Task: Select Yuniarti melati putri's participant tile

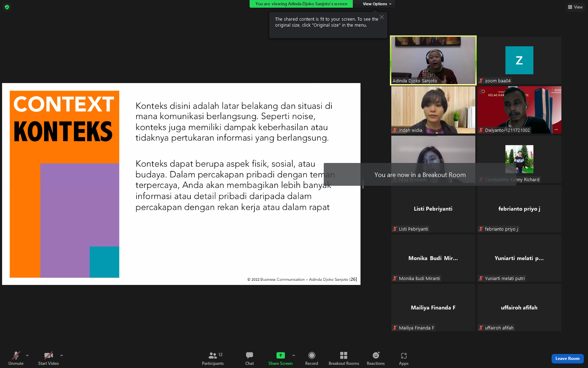Action: coord(519,258)
